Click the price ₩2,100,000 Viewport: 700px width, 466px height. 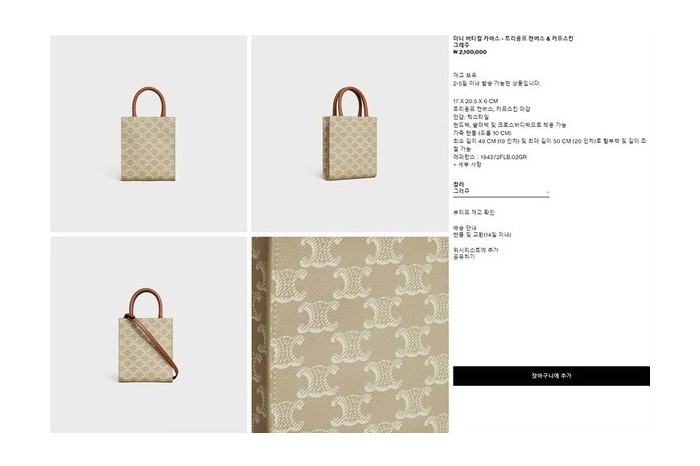(x=470, y=52)
